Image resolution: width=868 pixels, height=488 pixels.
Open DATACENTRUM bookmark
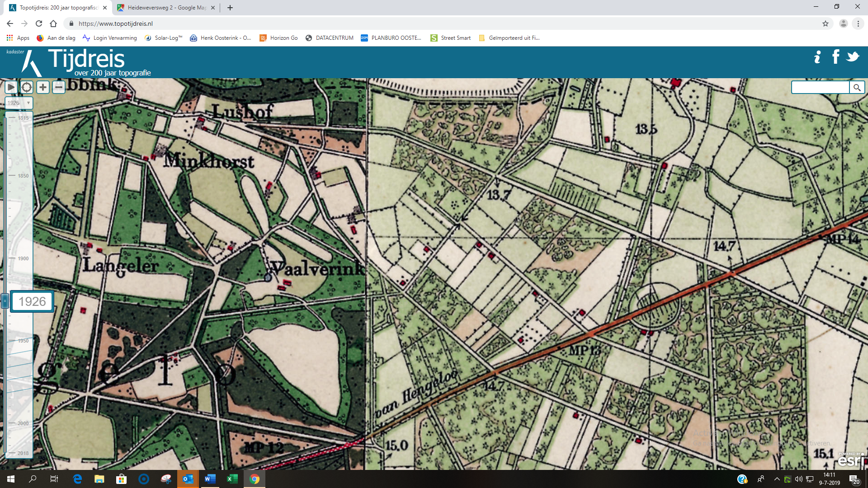330,38
